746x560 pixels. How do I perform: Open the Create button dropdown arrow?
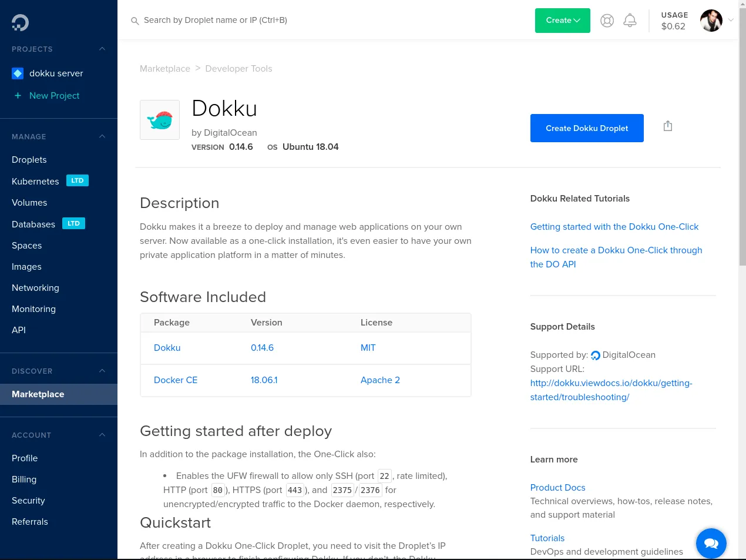tap(576, 20)
